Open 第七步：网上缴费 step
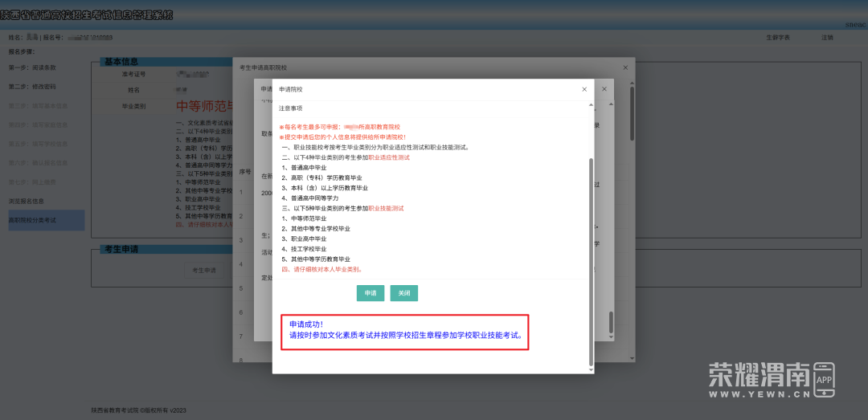Screen dimensions: 868x420 point(32,182)
